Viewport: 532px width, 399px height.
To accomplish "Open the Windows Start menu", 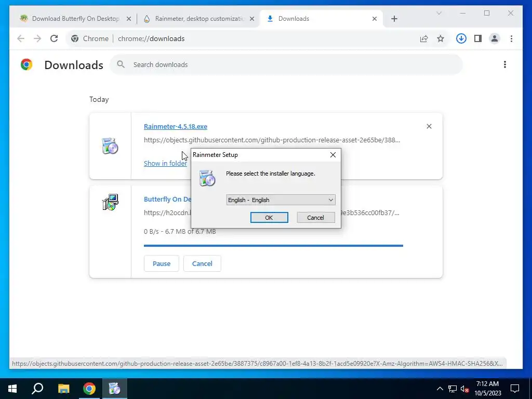I will (12, 389).
